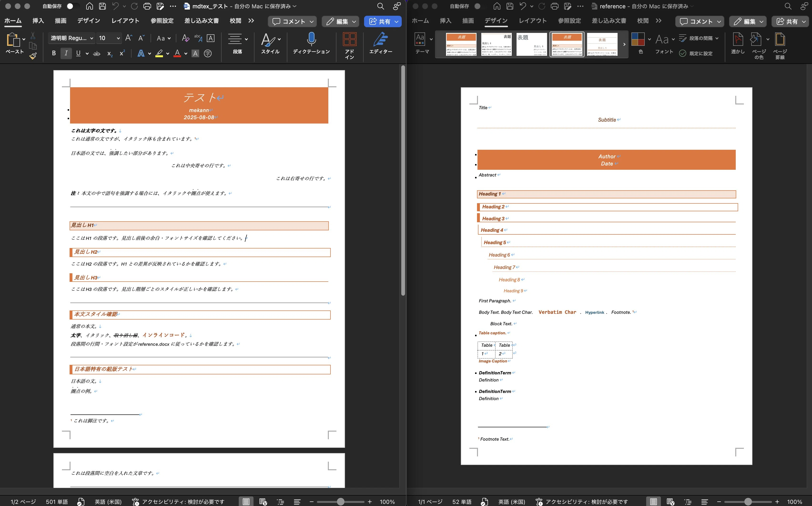Open アクセシビリティ check in mdtex status bar
Viewport: 812px width, 506px height.
[x=178, y=502]
